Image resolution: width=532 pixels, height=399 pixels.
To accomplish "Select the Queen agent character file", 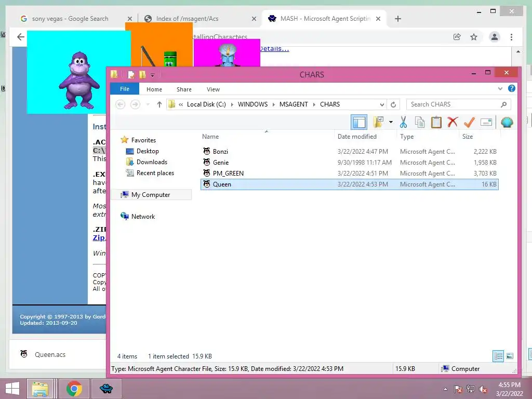I will click(x=350, y=184).
